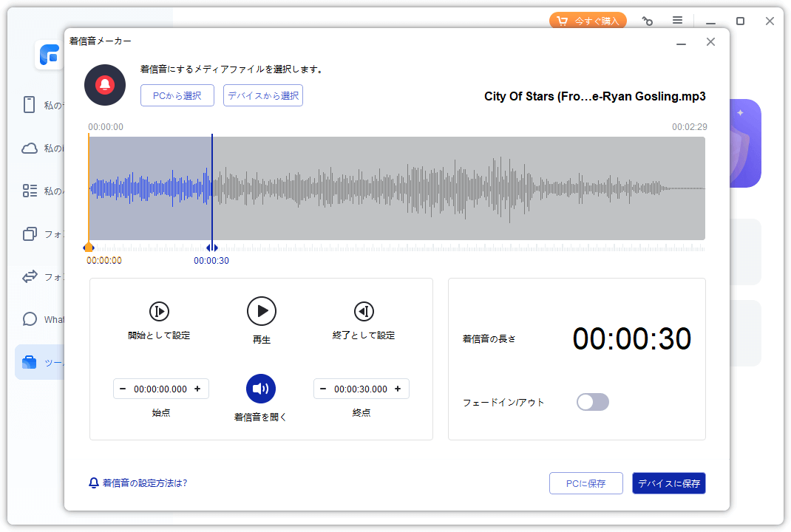Select the 開始として設定 (set as start) icon
Viewport: 791px width, 532px height.
tap(160, 311)
